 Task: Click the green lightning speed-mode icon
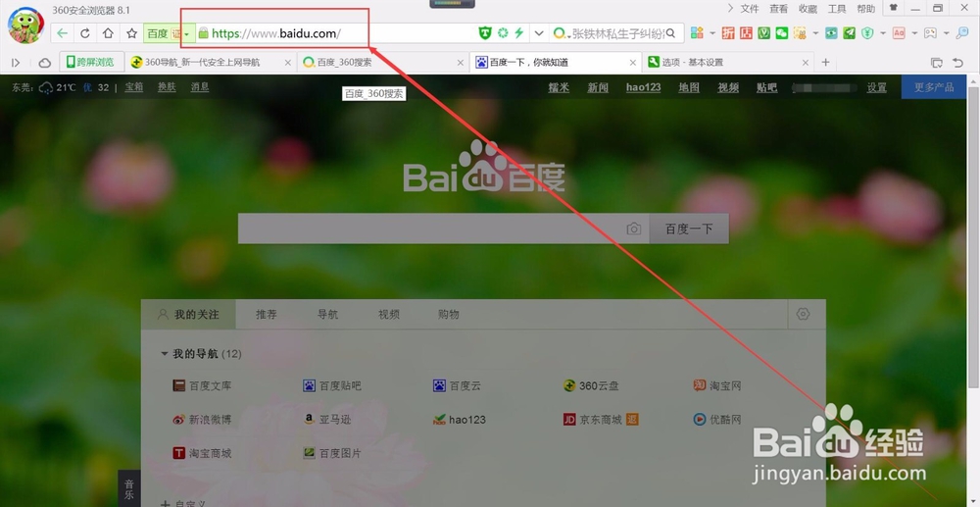click(x=518, y=33)
